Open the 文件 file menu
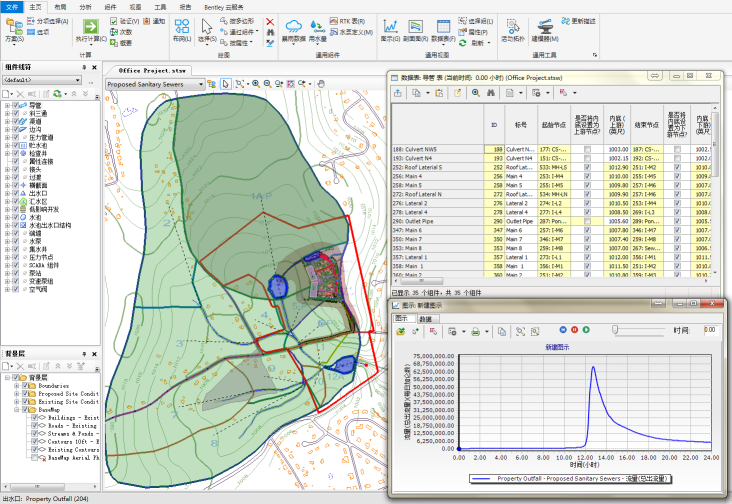Image resolution: width=732 pixels, height=504 pixels. coord(12,7)
